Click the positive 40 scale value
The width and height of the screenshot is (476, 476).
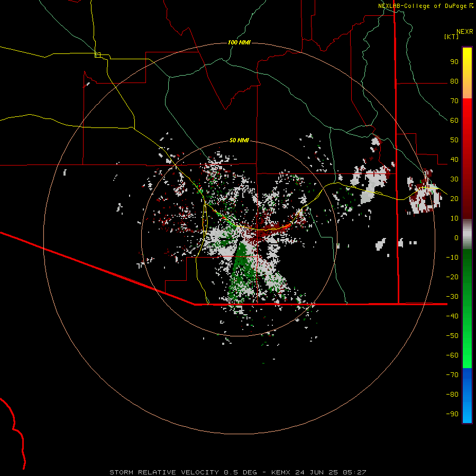454,159
